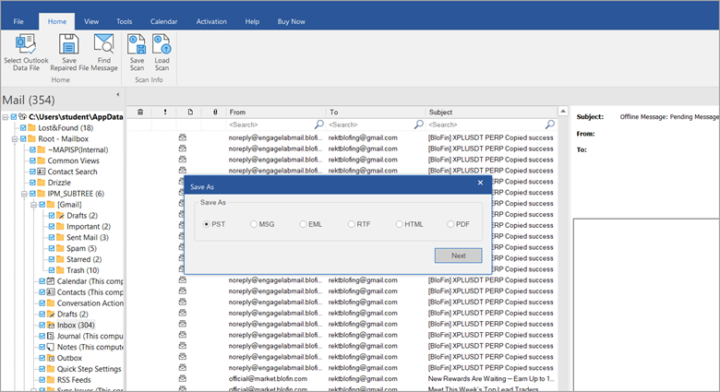Click the document type column header icon
The height and width of the screenshot is (392, 720).
click(190, 112)
